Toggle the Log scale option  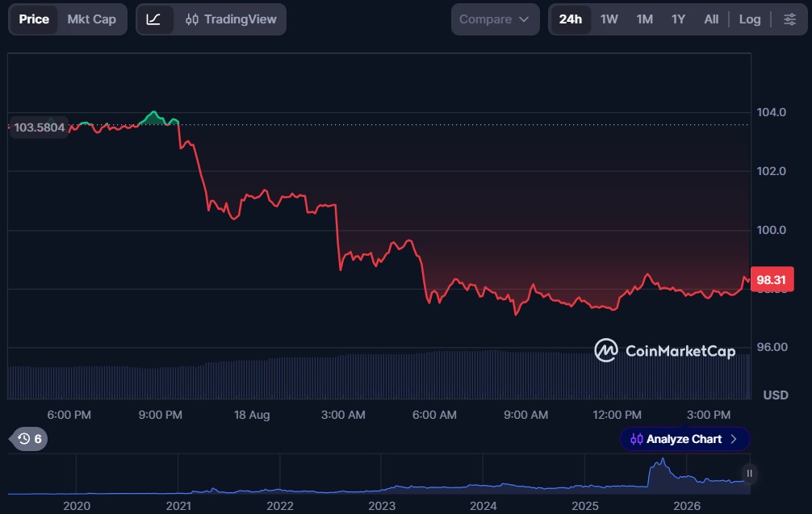pos(749,19)
